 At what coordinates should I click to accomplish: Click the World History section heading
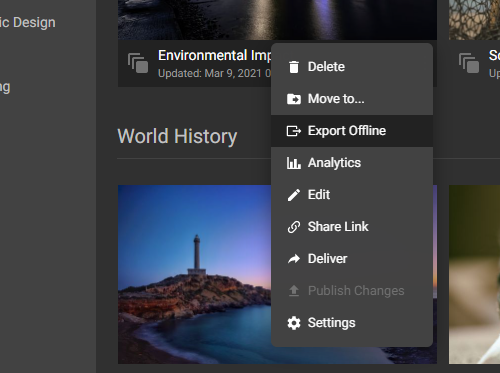[x=177, y=136]
